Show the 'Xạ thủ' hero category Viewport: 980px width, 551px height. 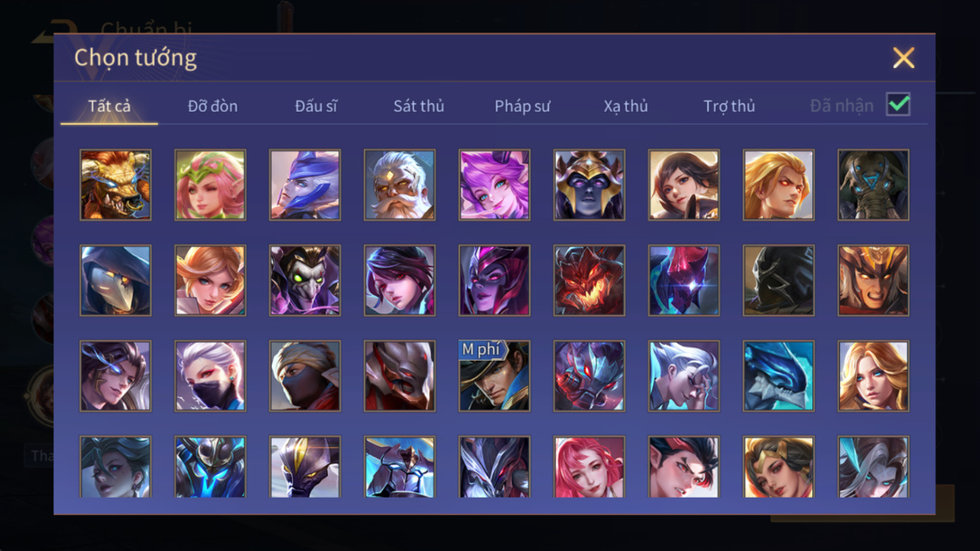626,106
